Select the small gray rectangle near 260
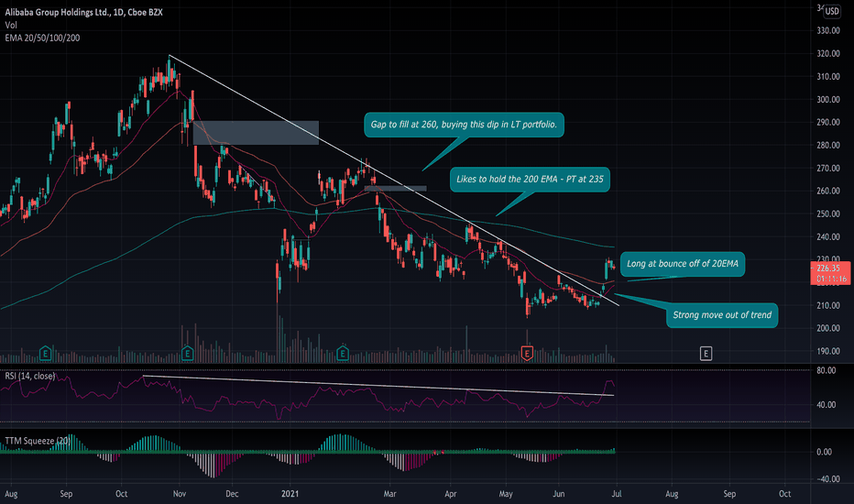Image resolution: width=854 pixels, height=504 pixels. 396,189
